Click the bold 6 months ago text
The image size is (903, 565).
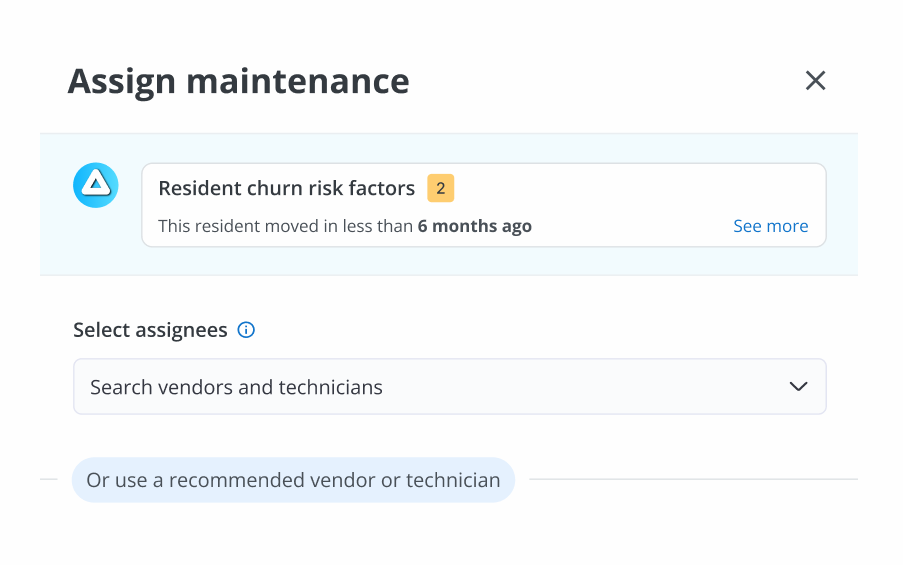pyautogui.click(x=474, y=226)
